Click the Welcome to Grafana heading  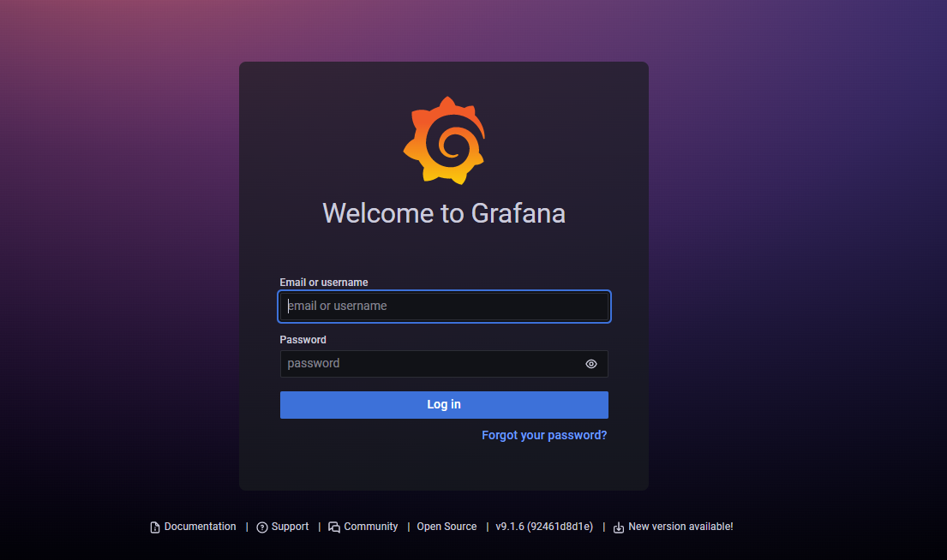pyautogui.click(x=444, y=213)
